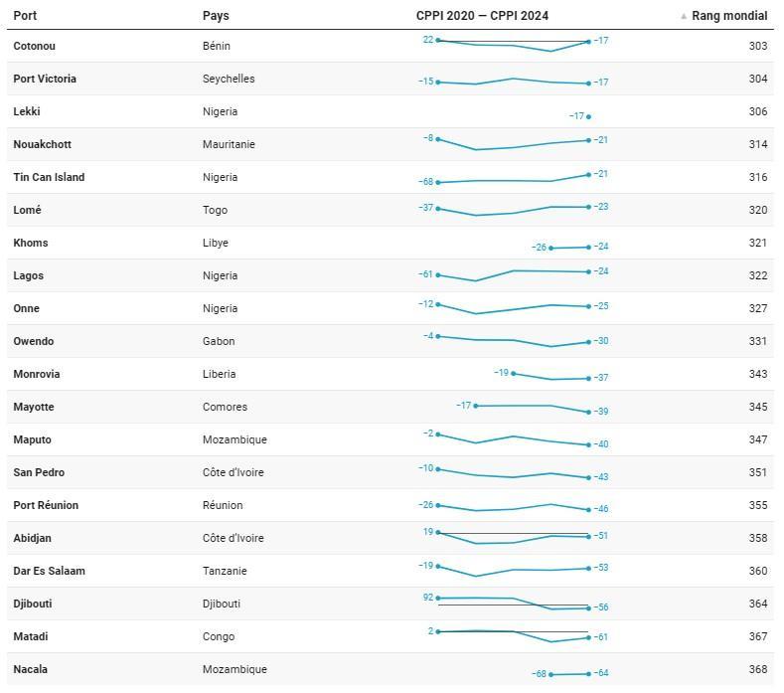Click rank 303 in Cotonou row
The height and width of the screenshot is (693, 784).
tap(757, 46)
